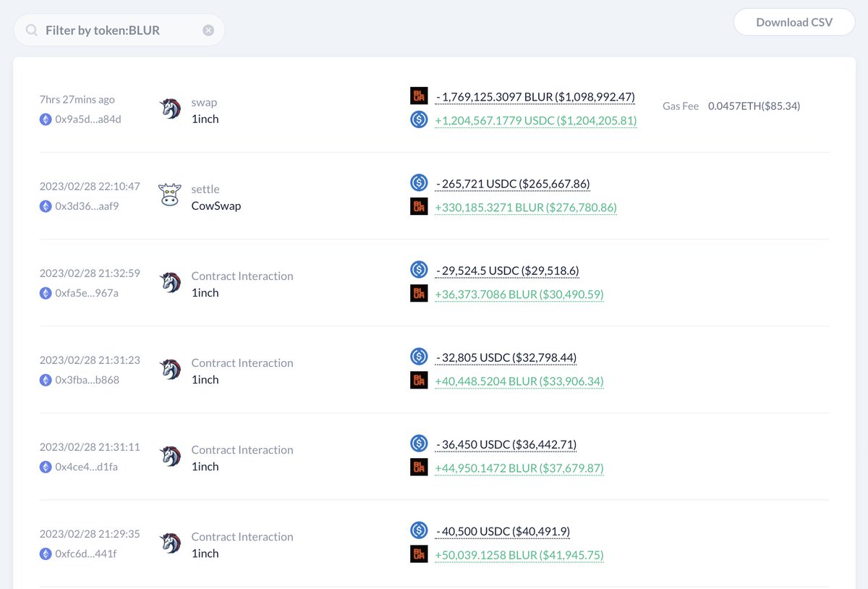Viewport: 868px width, 589px height.
Task: Click the -265,721 USDC amount
Action: coord(513,184)
